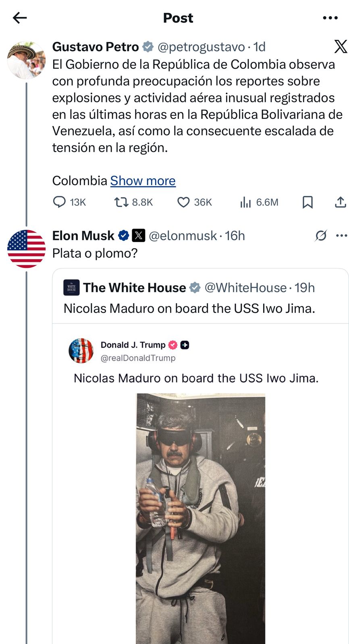Expand the post text with Show more
The height and width of the screenshot is (644, 349).
143,181
